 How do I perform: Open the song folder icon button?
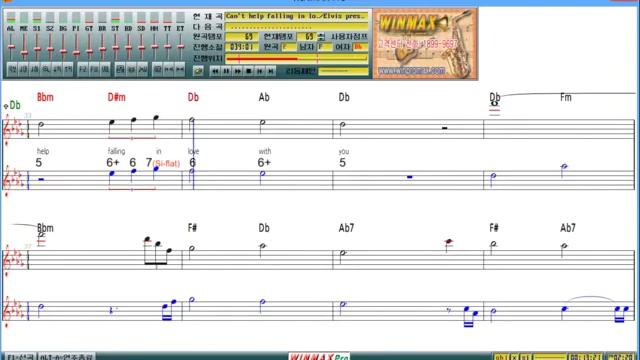(198, 71)
